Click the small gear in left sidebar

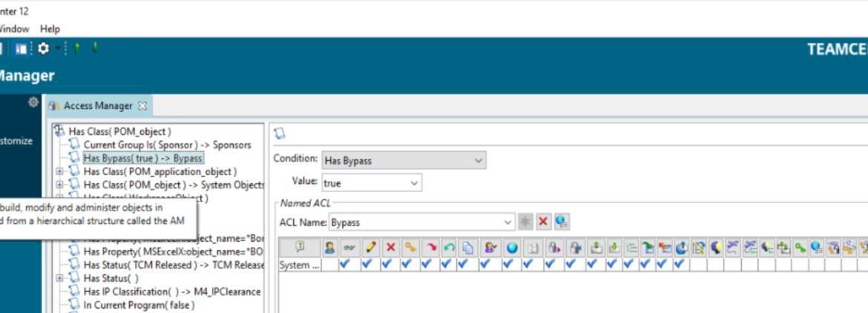tap(33, 102)
